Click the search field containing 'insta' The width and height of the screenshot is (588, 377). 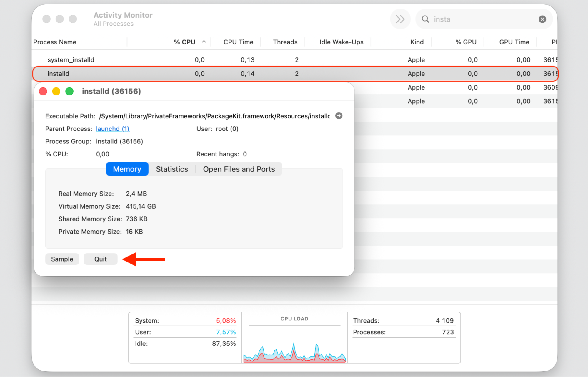tap(484, 19)
